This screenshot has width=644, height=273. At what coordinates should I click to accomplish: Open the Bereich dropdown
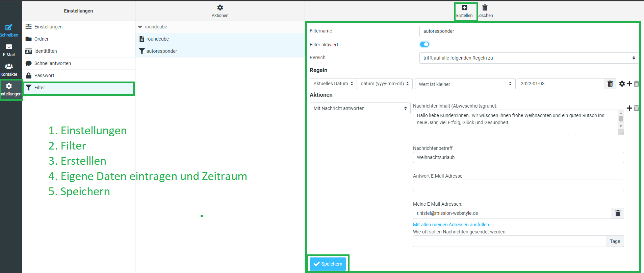[x=529, y=58]
